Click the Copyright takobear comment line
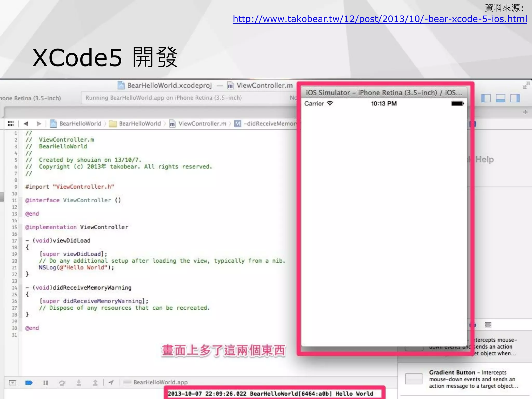Viewport: 532px width, 399px height. click(x=119, y=167)
